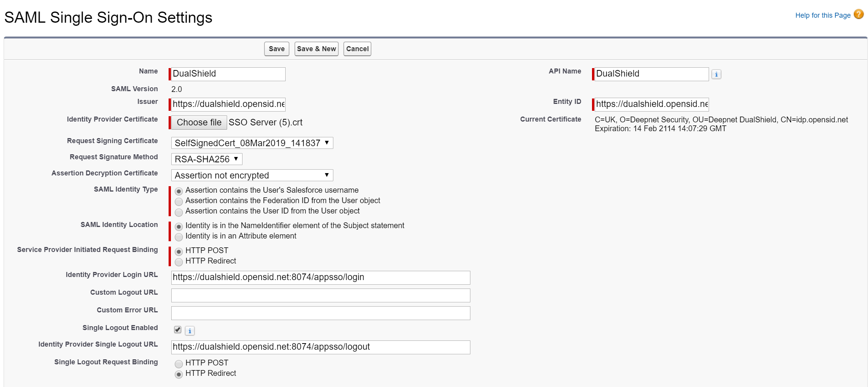The width and height of the screenshot is (868, 387).
Task: Select Assertion contains the User ID option
Action: (179, 212)
